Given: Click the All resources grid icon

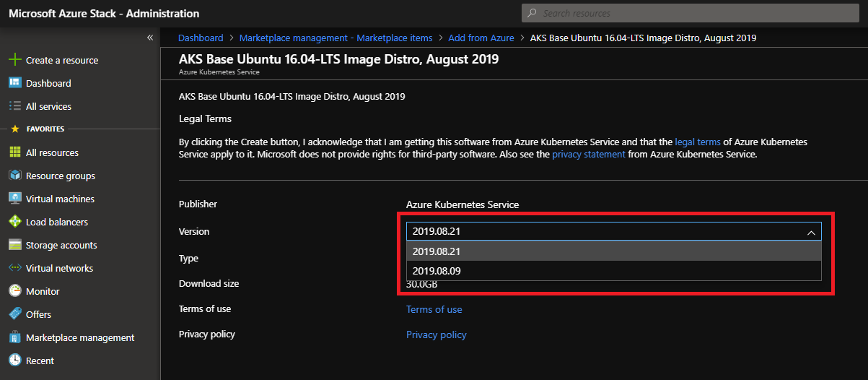Looking at the screenshot, I should coord(14,152).
